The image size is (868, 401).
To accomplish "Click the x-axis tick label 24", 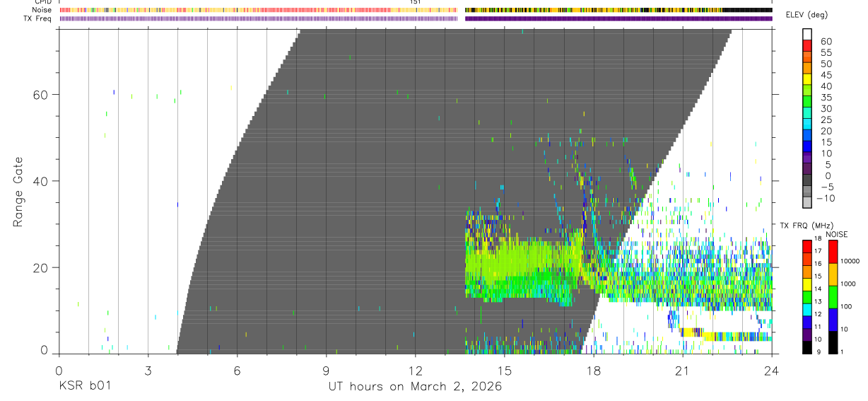I will pyautogui.click(x=772, y=370).
